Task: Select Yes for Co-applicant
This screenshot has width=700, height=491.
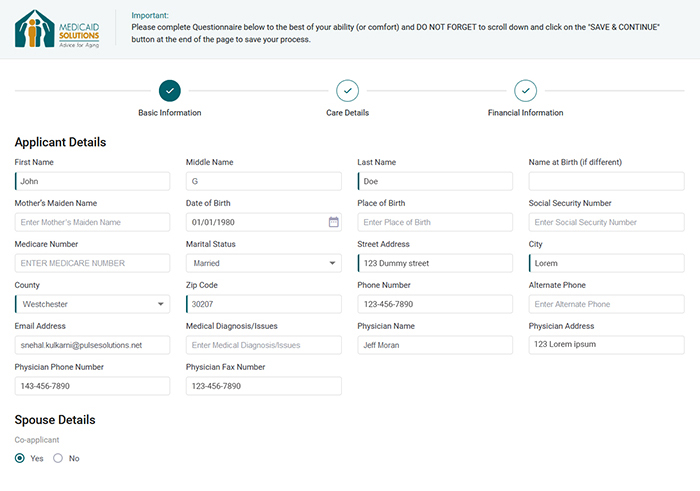Action: [x=20, y=458]
